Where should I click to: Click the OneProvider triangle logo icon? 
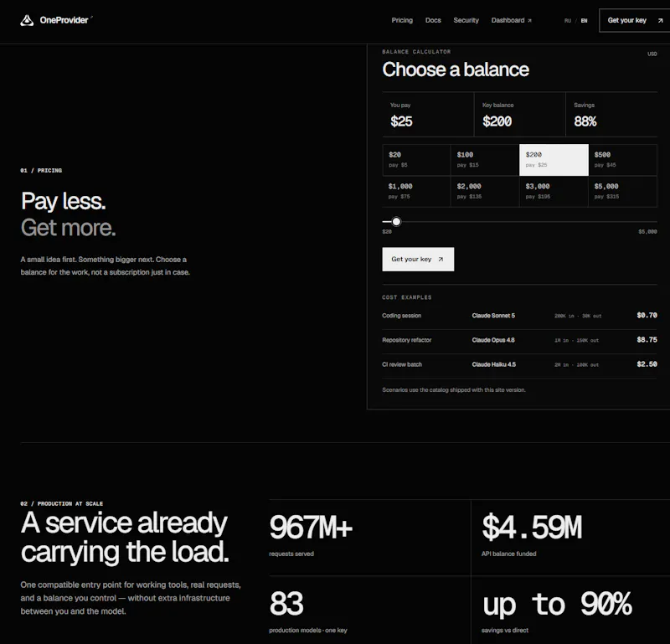pyautogui.click(x=27, y=20)
